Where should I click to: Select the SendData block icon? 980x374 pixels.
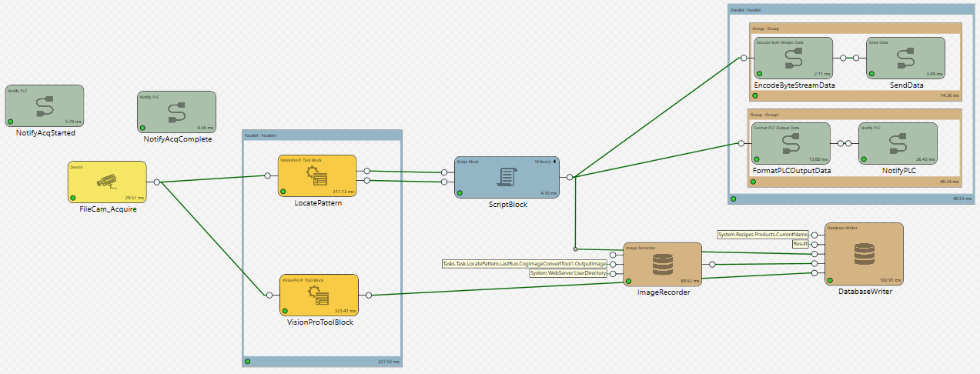[906, 57]
